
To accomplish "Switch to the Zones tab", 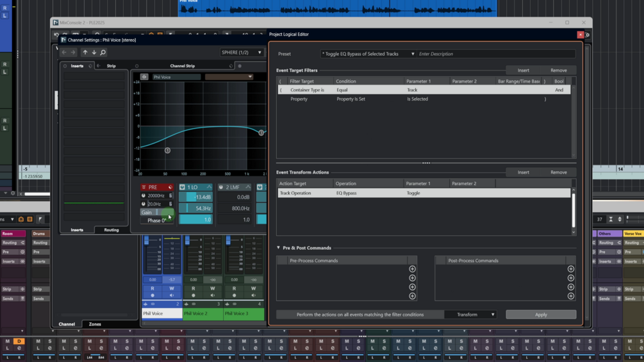I will click(x=95, y=324).
